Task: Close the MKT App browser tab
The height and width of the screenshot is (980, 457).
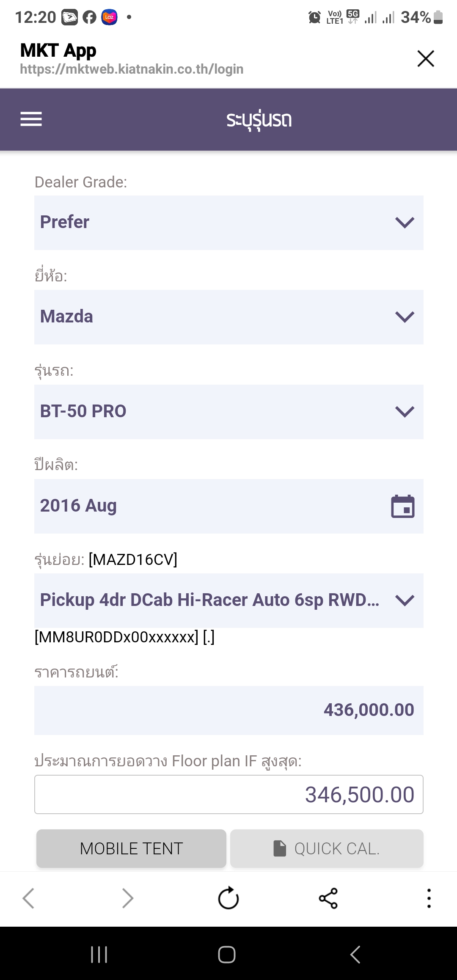Action: 426,58
